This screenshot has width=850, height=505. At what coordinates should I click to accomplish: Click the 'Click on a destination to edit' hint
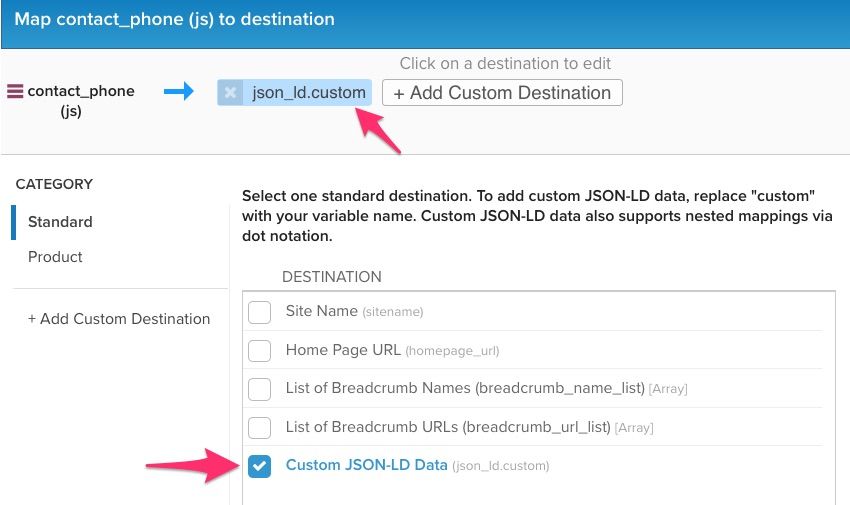[505, 63]
